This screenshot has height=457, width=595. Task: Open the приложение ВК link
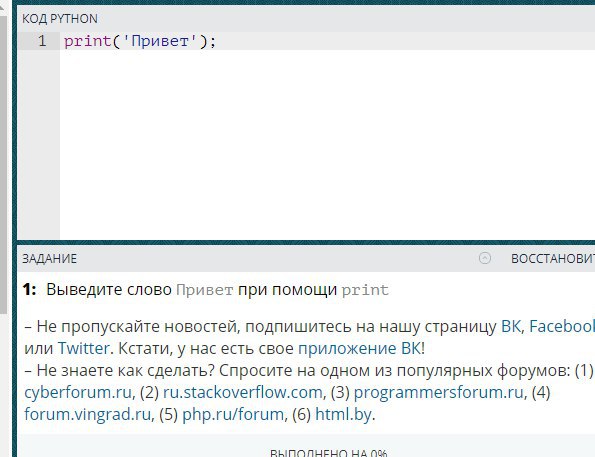click(x=359, y=348)
